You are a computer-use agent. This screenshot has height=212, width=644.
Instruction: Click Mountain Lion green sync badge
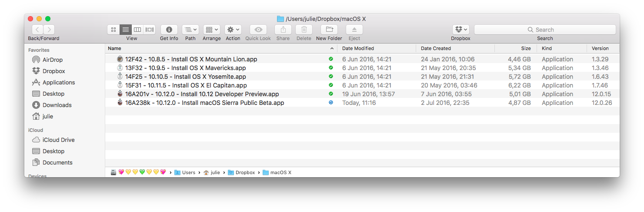coord(331,59)
